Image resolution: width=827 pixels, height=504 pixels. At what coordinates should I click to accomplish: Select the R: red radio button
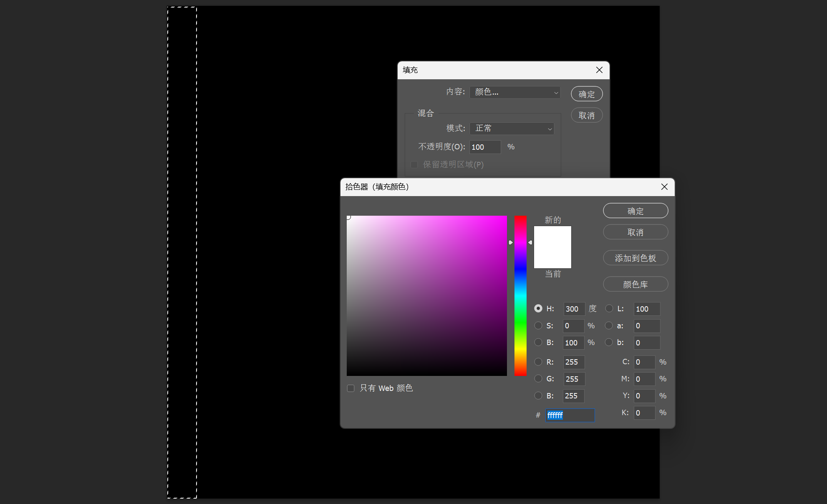click(538, 362)
